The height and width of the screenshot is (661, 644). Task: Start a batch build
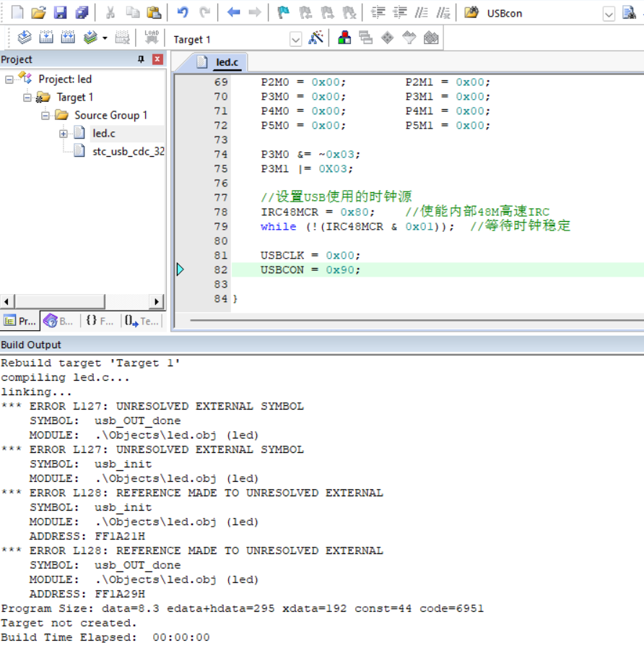tap(90, 38)
